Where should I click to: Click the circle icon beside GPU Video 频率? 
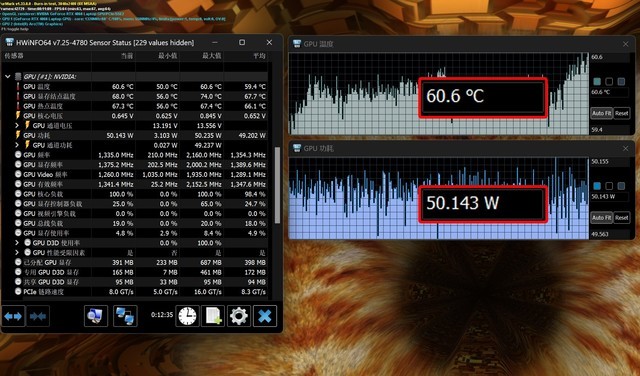point(18,174)
